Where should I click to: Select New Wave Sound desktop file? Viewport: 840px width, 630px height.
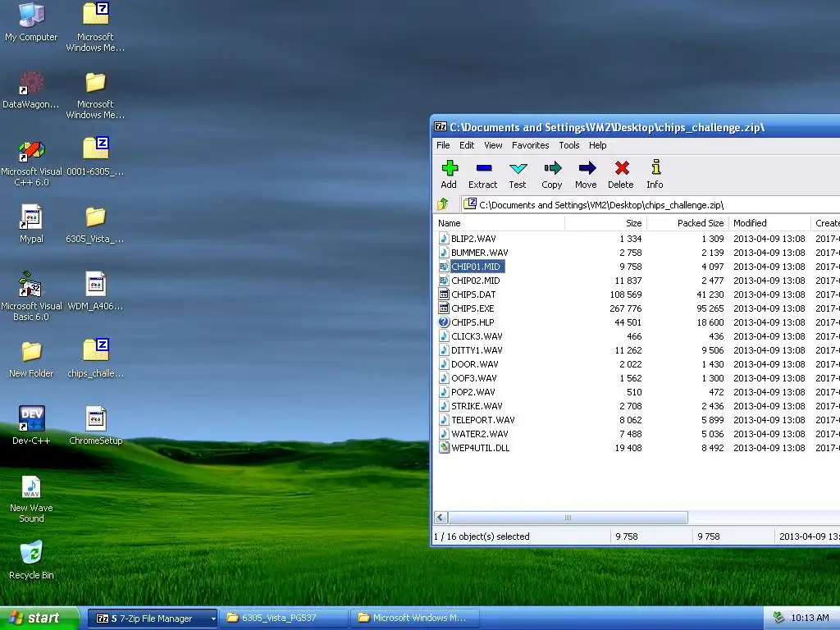31,499
